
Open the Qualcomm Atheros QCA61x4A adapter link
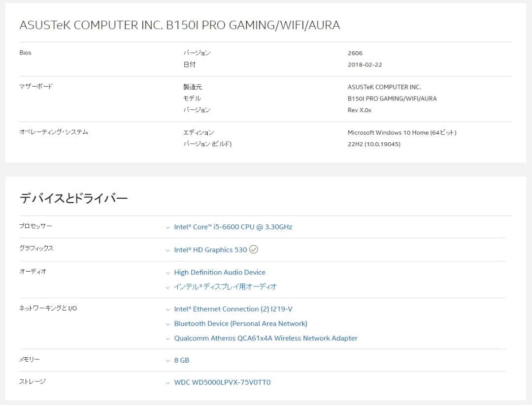click(x=266, y=338)
